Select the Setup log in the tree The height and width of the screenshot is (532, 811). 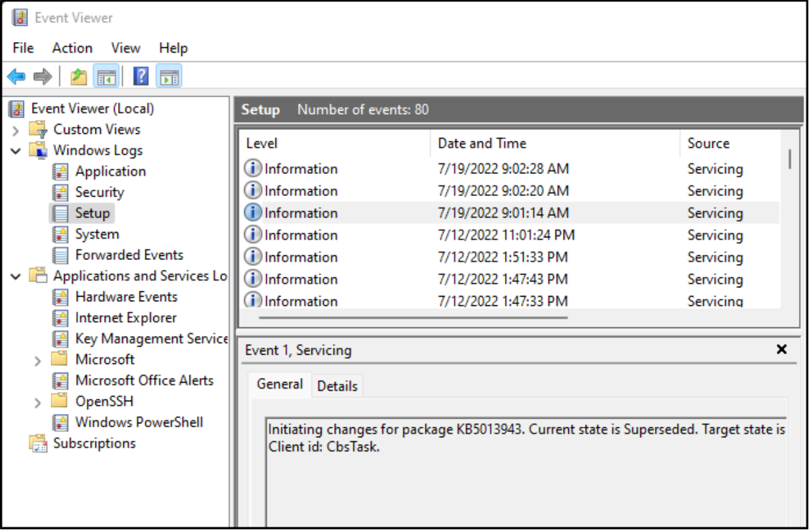click(x=92, y=213)
